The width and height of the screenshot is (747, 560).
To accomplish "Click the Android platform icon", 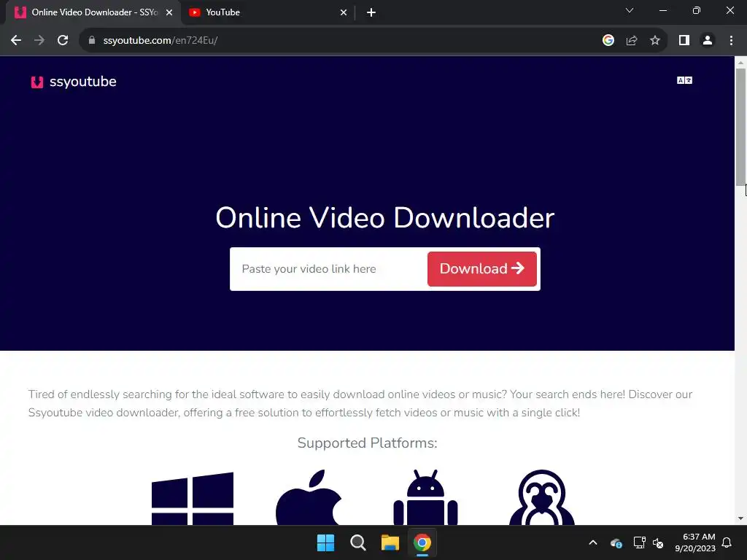I will click(x=425, y=497).
